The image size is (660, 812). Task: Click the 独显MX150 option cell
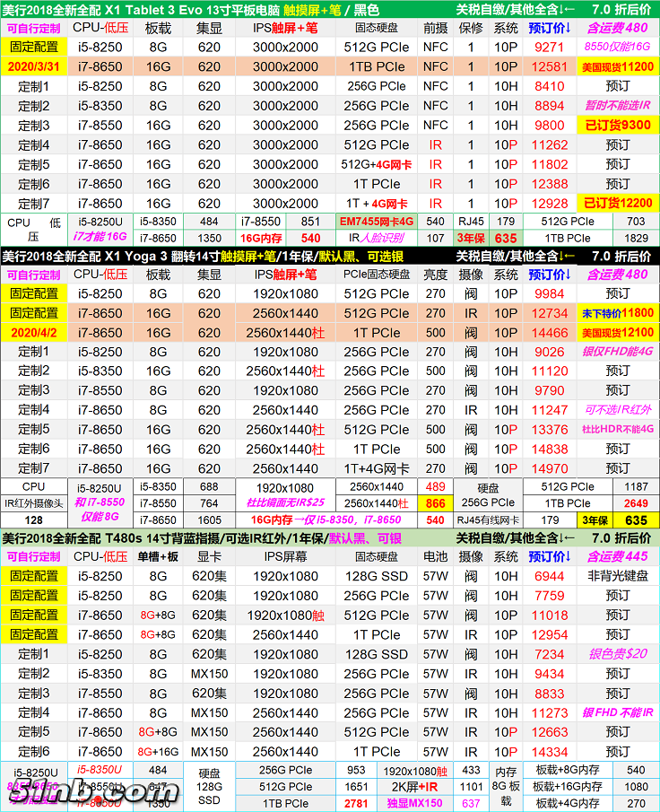click(412, 802)
